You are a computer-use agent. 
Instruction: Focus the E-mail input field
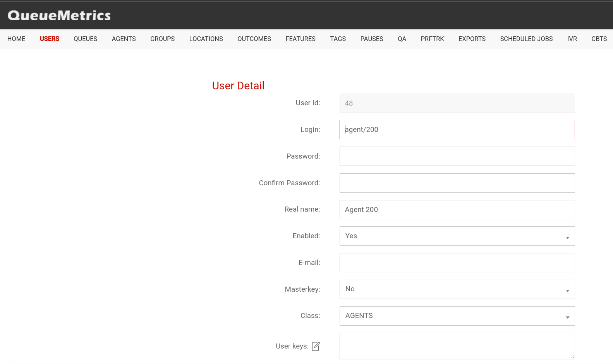[x=457, y=263]
